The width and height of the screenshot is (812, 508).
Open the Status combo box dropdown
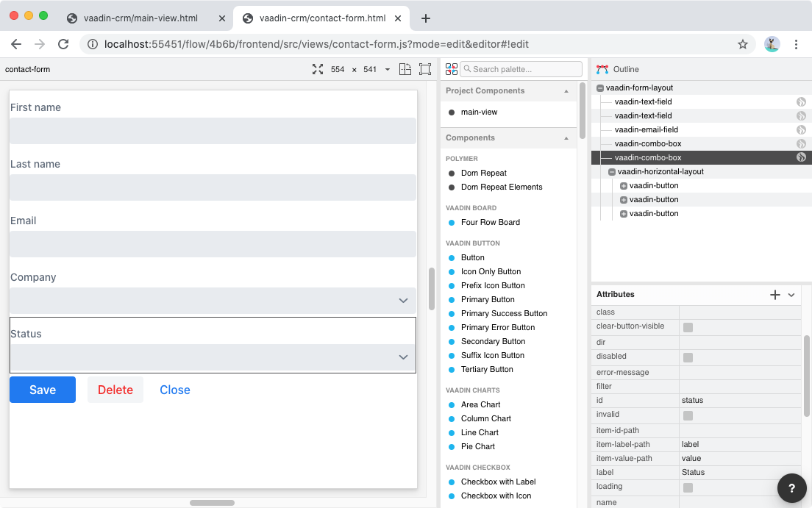coord(403,357)
